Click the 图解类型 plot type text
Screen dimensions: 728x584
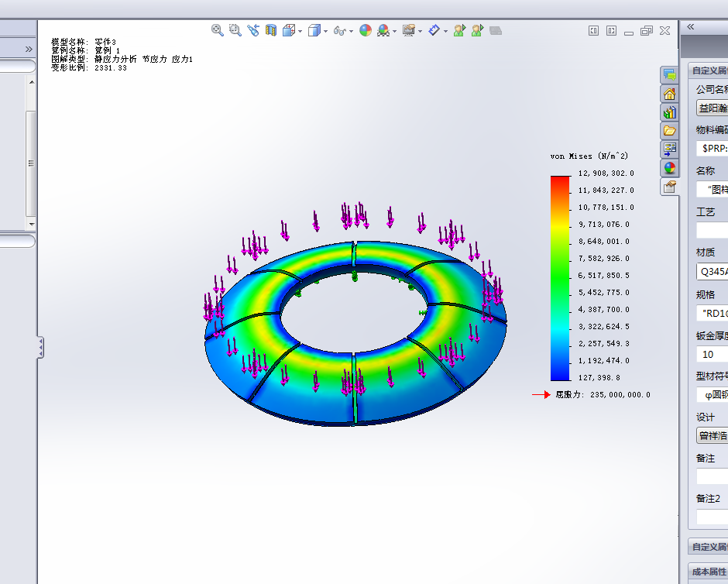(122, 59)
